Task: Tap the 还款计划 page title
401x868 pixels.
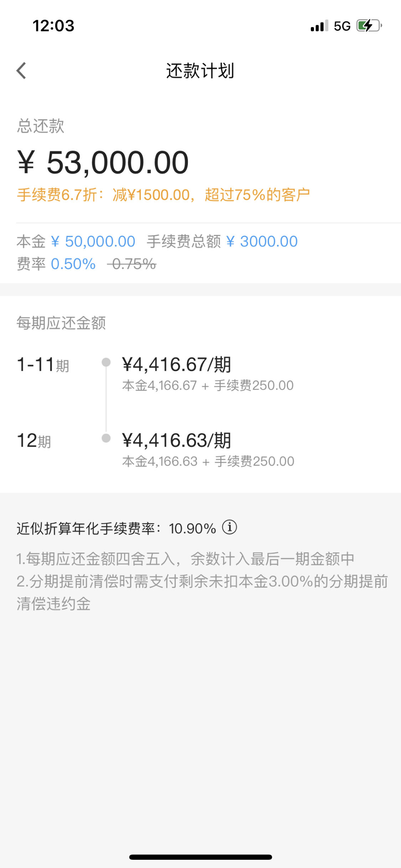Action: 200,71
